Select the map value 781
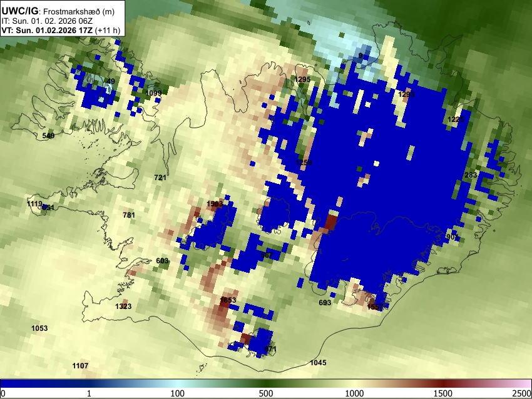The width and height of the screenshot is (532, 399). (x=129, y=215)
